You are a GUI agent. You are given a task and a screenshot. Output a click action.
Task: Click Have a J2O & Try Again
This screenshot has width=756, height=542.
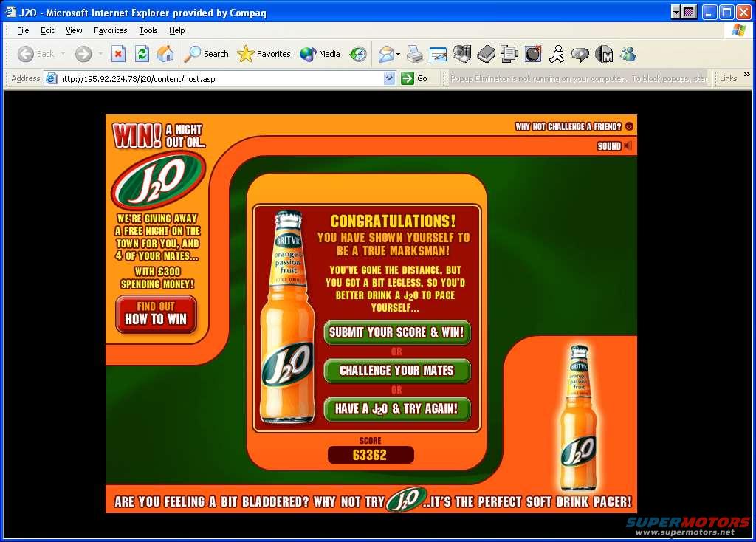tap(396, 408)
